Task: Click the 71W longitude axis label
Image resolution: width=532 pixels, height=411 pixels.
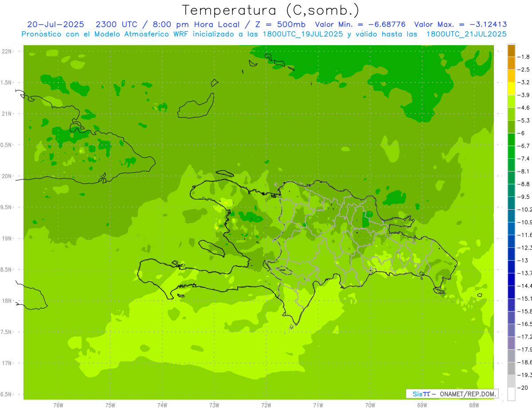Action: coord(318,405)
